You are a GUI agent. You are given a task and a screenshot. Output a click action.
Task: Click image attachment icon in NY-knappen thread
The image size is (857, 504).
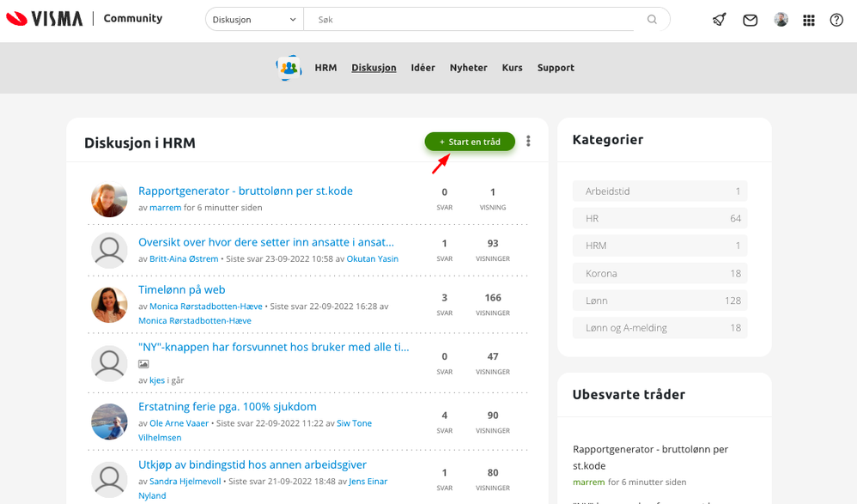[143, 364]
